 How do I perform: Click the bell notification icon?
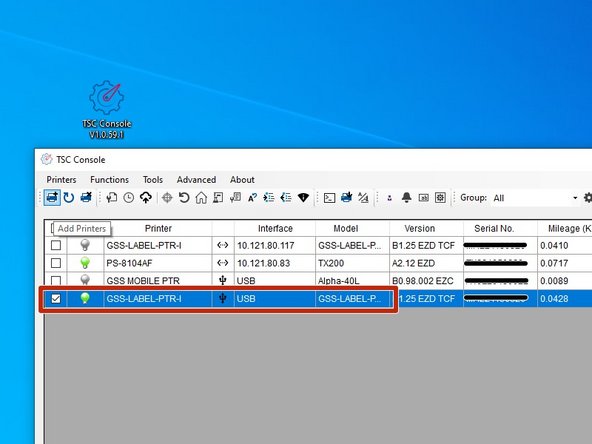point(406,197)
